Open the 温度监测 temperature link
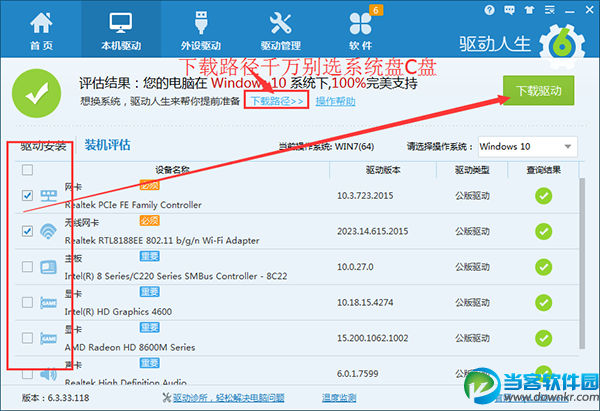Screen dimensions: 600x411 [x=339, y=398]
